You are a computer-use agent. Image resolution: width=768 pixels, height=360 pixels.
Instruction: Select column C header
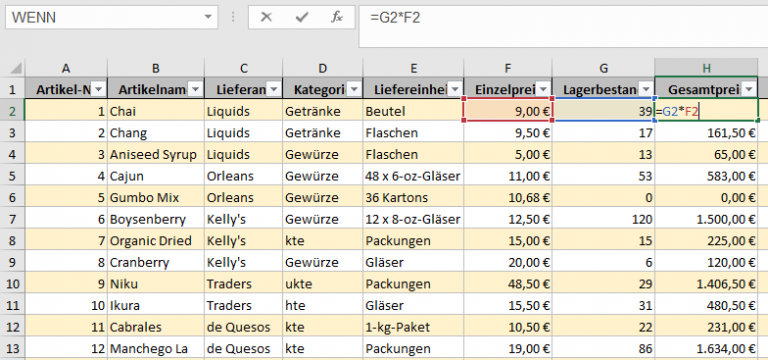243,68
